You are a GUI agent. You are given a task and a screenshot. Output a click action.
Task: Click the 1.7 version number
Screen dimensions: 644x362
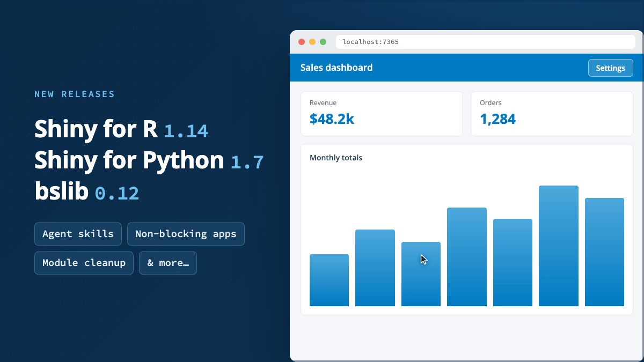(x=247, y=162)
